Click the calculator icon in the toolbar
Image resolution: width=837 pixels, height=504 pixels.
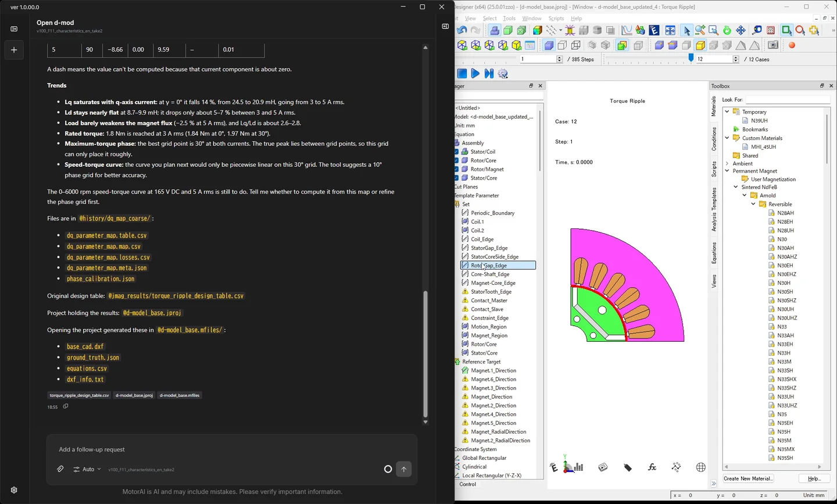(771, 30)
